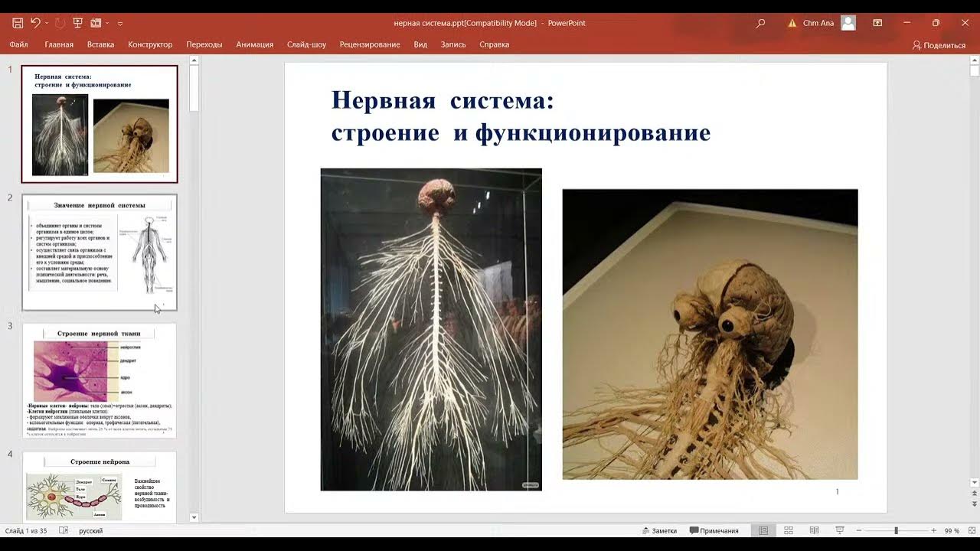Switch to Normal view in status bar

click(763, 530)
